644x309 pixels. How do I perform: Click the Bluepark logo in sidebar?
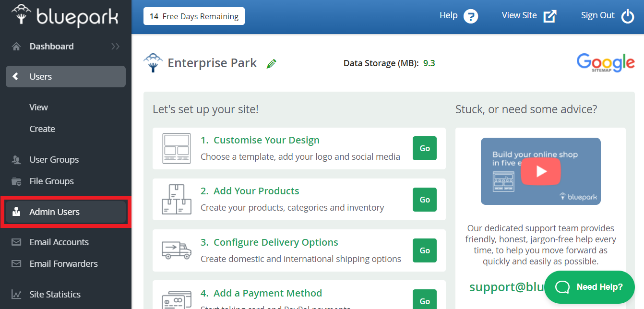pyautogui.click(x=65, y=16)
